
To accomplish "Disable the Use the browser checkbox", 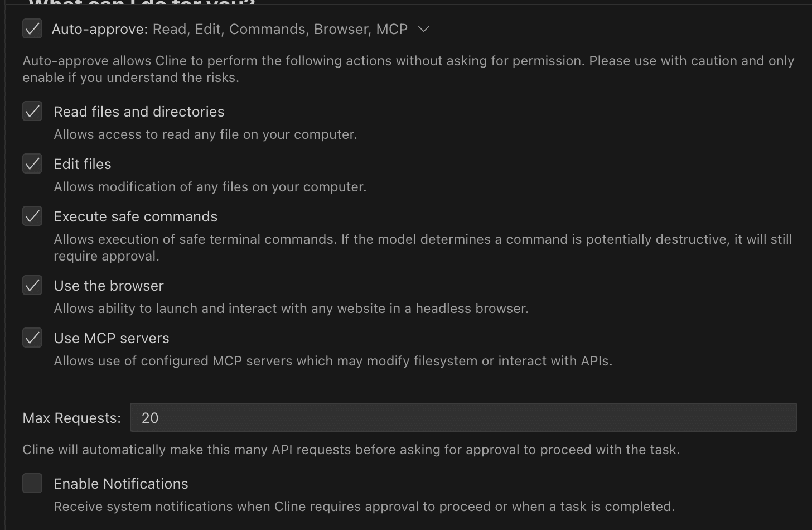I will click(x=32, y=285).
